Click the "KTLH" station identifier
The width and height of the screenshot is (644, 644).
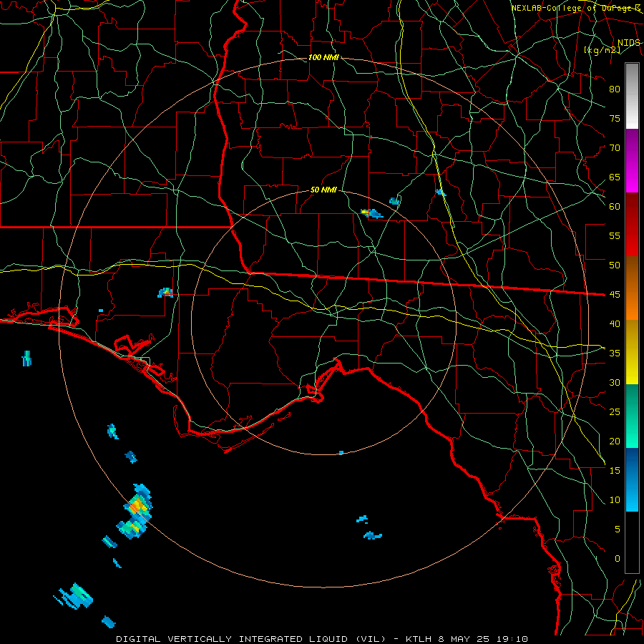tap(419, 639)
